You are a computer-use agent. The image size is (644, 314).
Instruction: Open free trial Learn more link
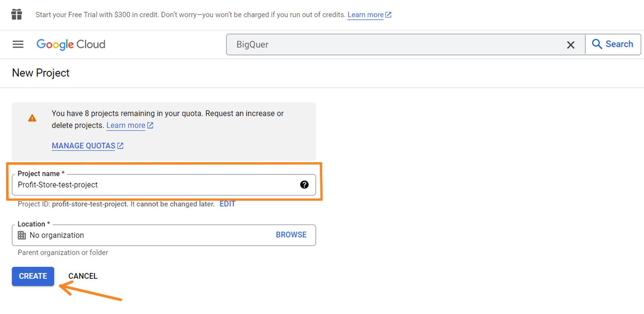coord(369,15)
